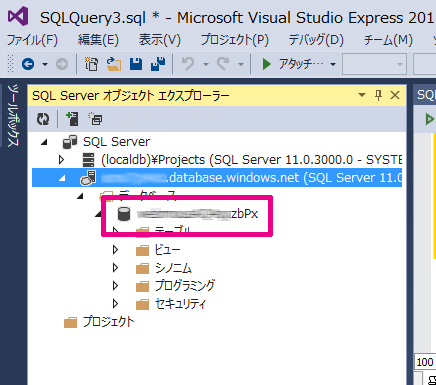
Task: Click the Undo toolbar icon
Action: 188,64
